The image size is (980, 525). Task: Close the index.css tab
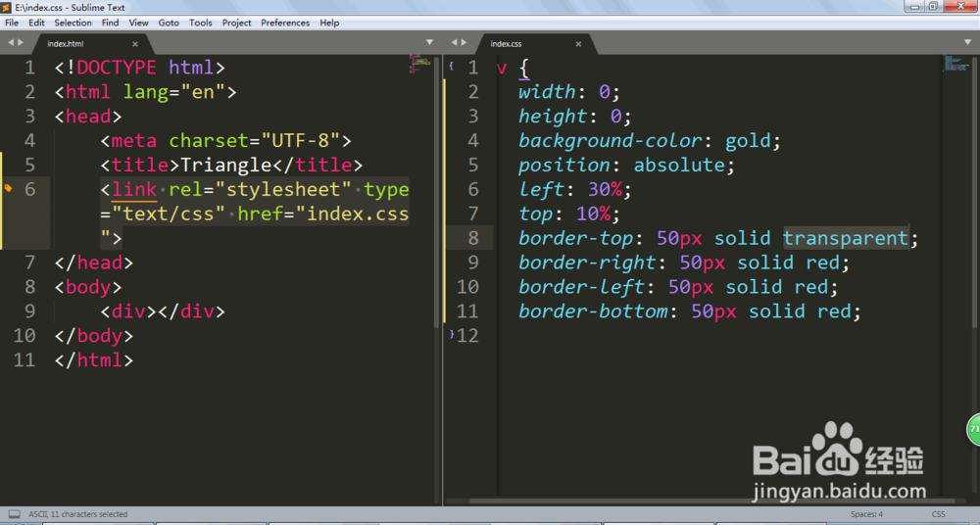pyautogui.click(x=578, y=44)
